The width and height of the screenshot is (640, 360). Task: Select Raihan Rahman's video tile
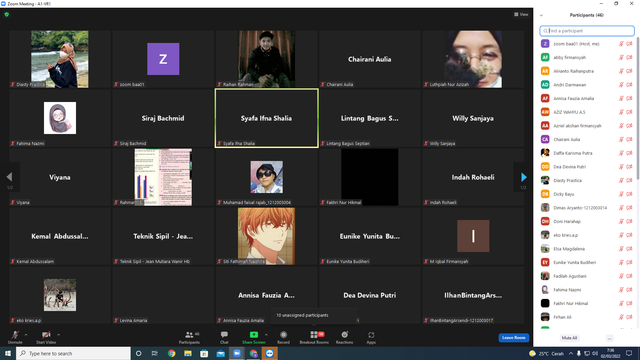click(x=267, y=59)
